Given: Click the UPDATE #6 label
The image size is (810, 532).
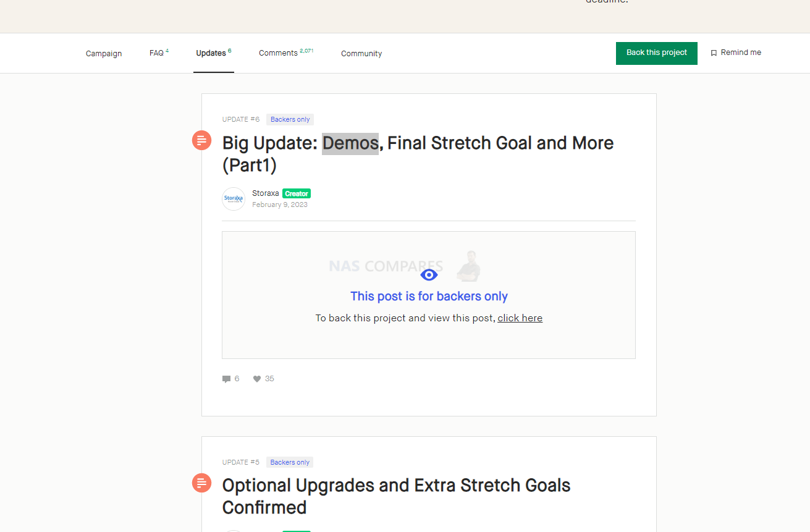Looking at the screenshot, I should [x=241, y=119].
